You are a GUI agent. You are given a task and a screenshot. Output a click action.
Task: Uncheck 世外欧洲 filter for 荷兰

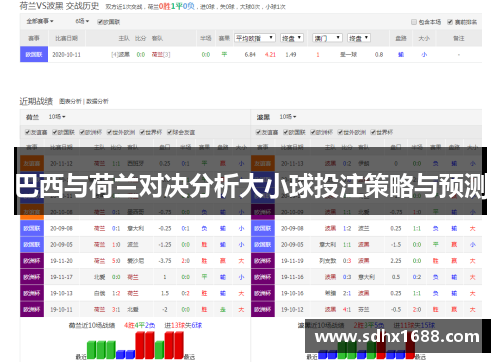(109, 132)
